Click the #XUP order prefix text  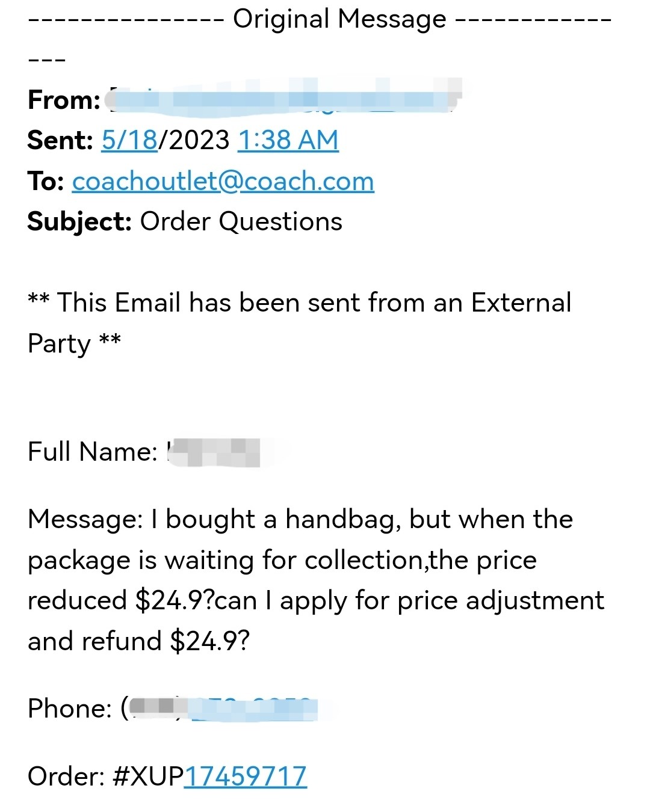(148, 776)
